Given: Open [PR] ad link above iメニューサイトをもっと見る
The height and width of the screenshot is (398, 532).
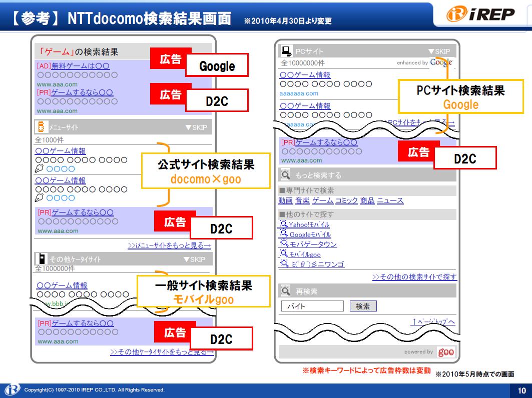Looking at the screenshot, I should [x=76, y=212].
